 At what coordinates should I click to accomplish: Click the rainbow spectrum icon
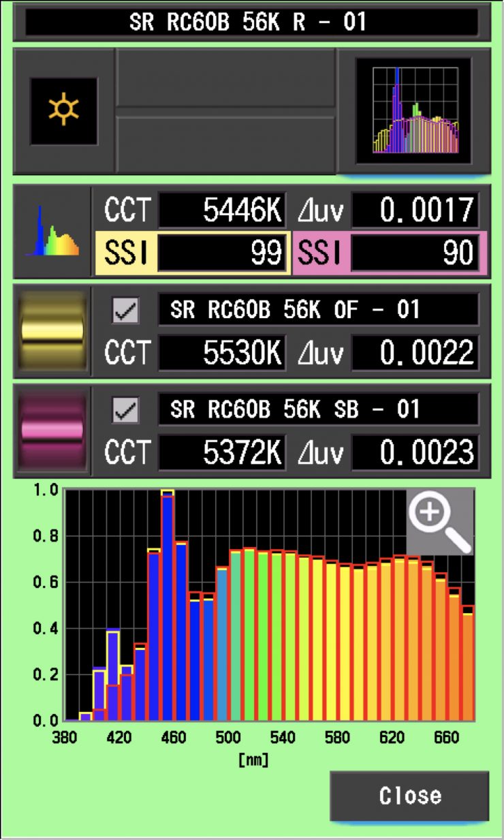tap(52, 232)
